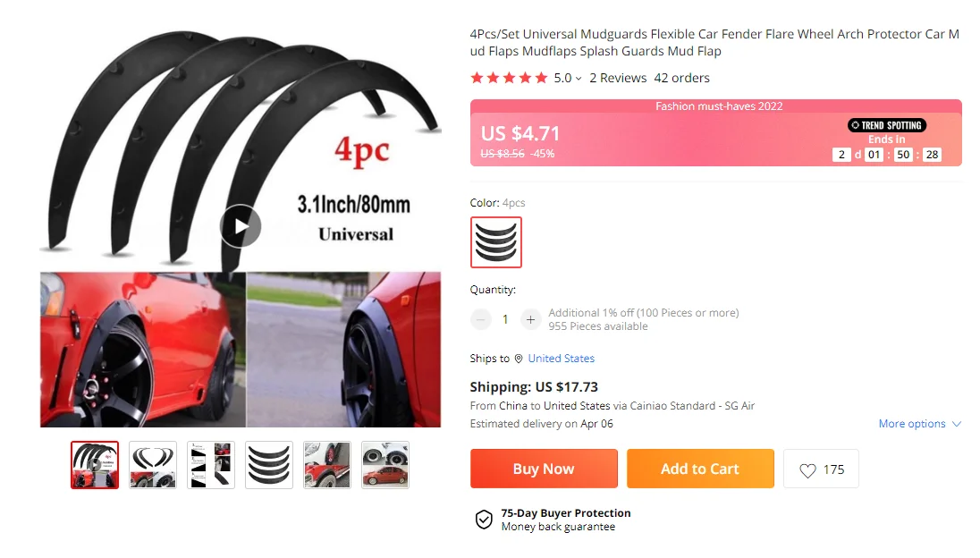Select the installation diagram thumbnail
The width and height of the screenshot is (980, 558).
tap(211, 465)
